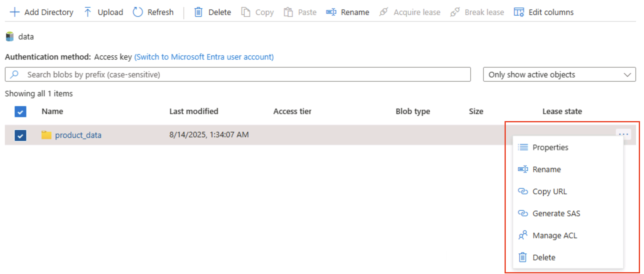Select Manage ACL from the context menu

point(554,235)
